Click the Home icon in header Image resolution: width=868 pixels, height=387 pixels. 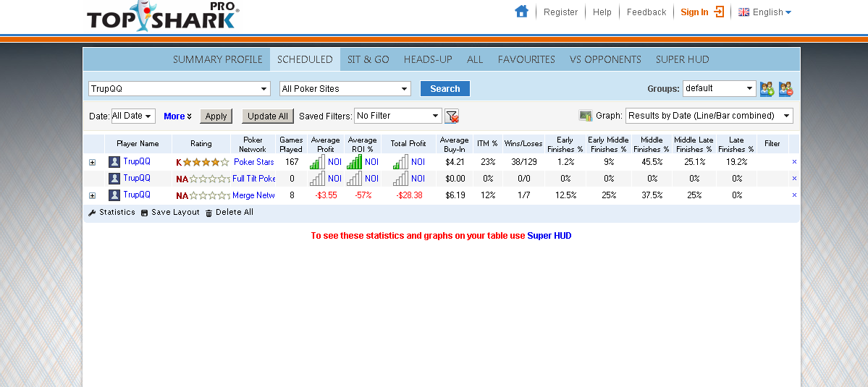coord(521,12)
